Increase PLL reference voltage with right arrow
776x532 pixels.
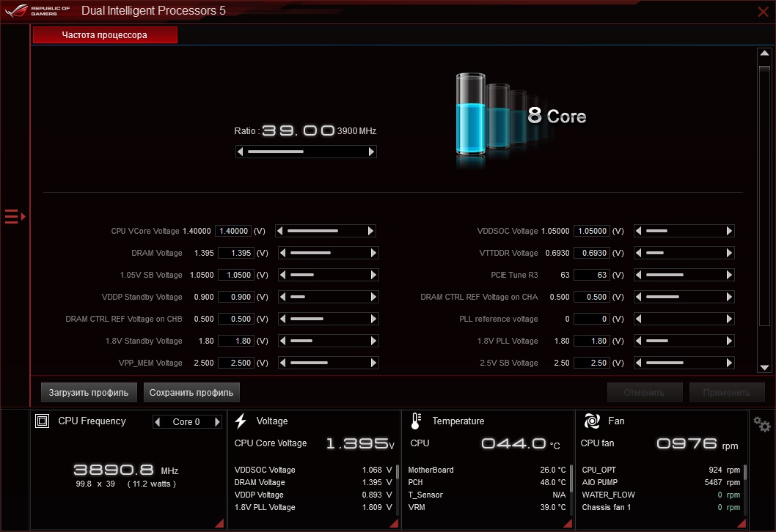729,319
